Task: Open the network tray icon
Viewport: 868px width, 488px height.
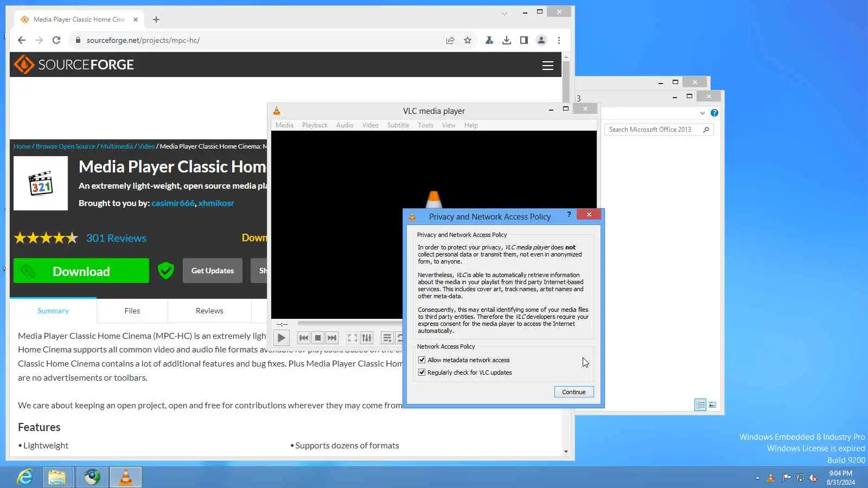Action: tap(800, 478)
